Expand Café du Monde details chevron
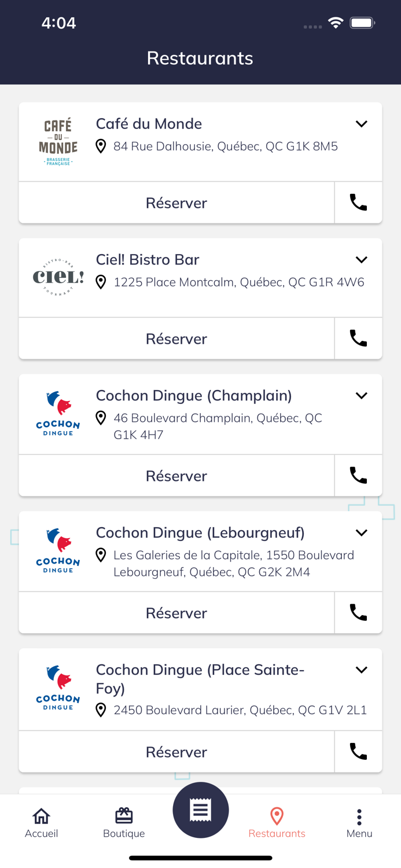401x868 pixels. pyautogui.click(x=361, y=123)
